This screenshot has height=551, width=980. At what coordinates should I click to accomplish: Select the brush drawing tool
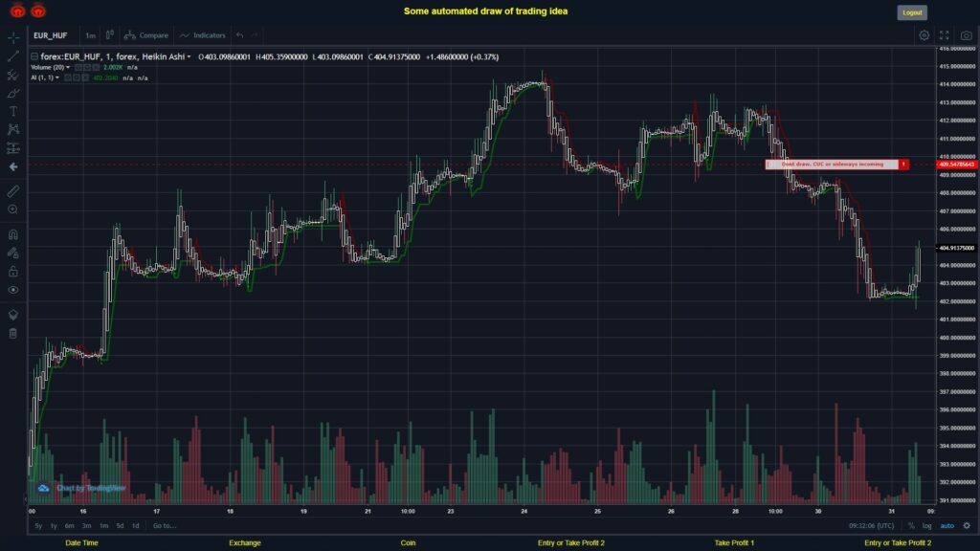point(13,93)
